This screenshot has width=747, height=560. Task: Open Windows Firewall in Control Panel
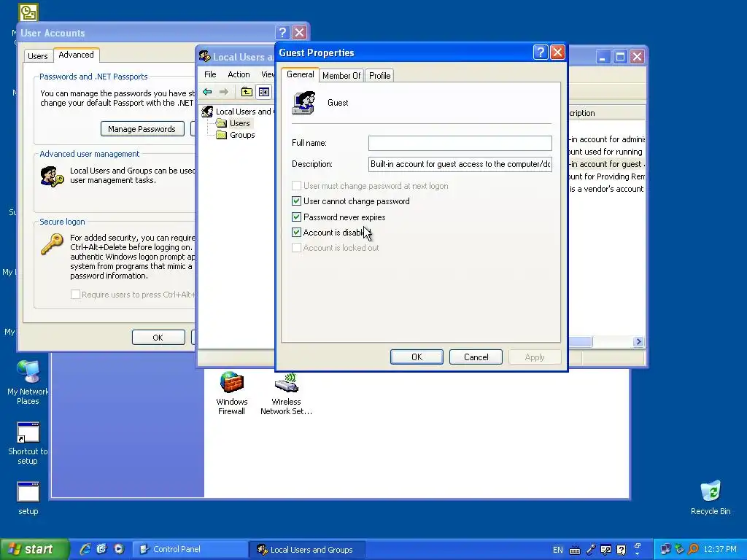231,393
